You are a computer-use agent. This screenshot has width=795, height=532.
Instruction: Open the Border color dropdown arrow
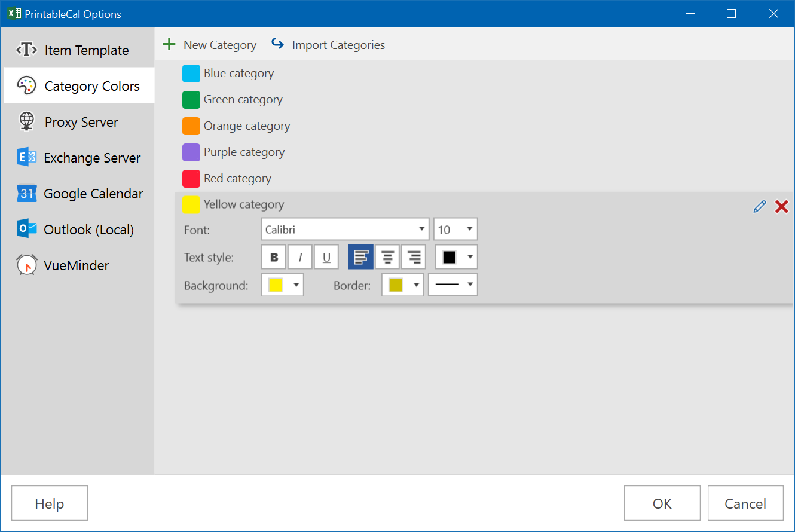[416, 285]
